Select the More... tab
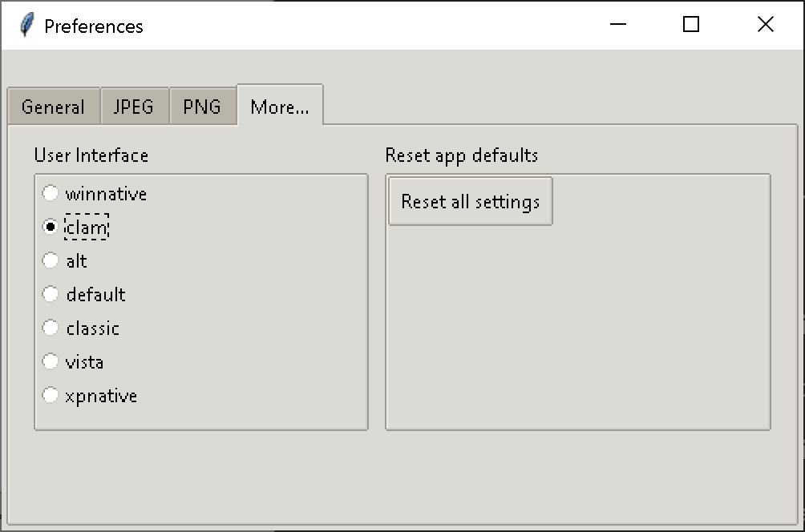This screenshot has width=805, height=532. pos(279,107)
